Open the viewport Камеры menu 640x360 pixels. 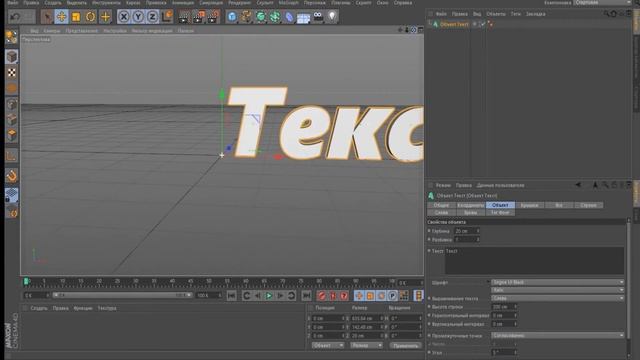click(x=52, y=31)
